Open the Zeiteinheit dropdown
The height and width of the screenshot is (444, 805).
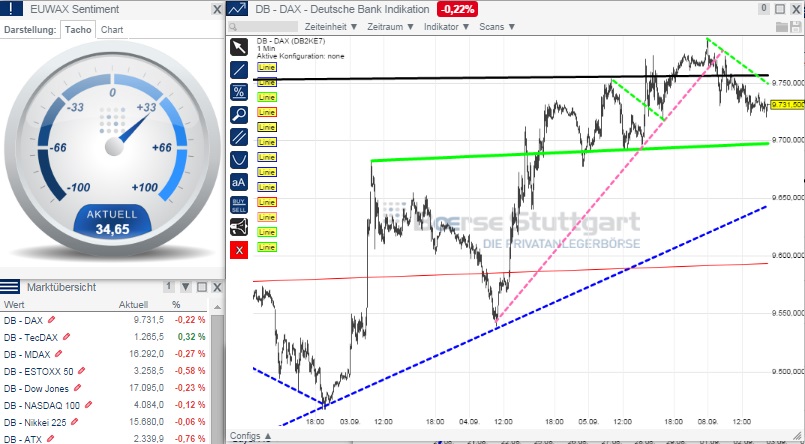[x=331, y=27]
